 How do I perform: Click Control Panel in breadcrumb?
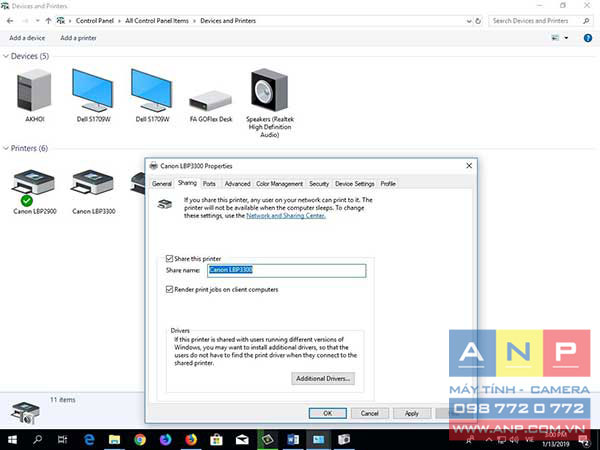pos(95,21)
